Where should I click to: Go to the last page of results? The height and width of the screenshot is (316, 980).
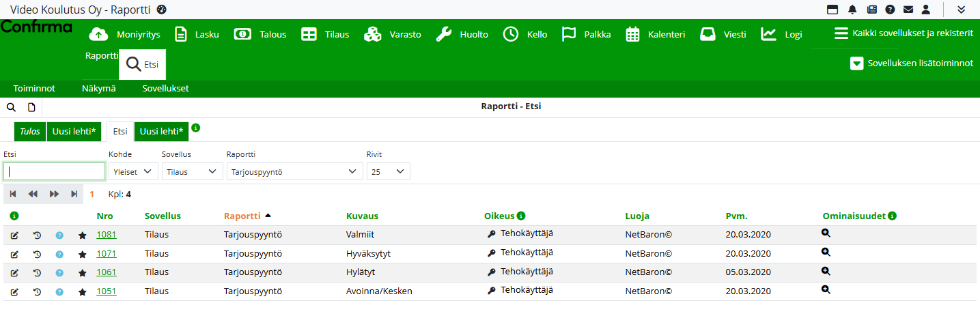[x=74, y=195]
